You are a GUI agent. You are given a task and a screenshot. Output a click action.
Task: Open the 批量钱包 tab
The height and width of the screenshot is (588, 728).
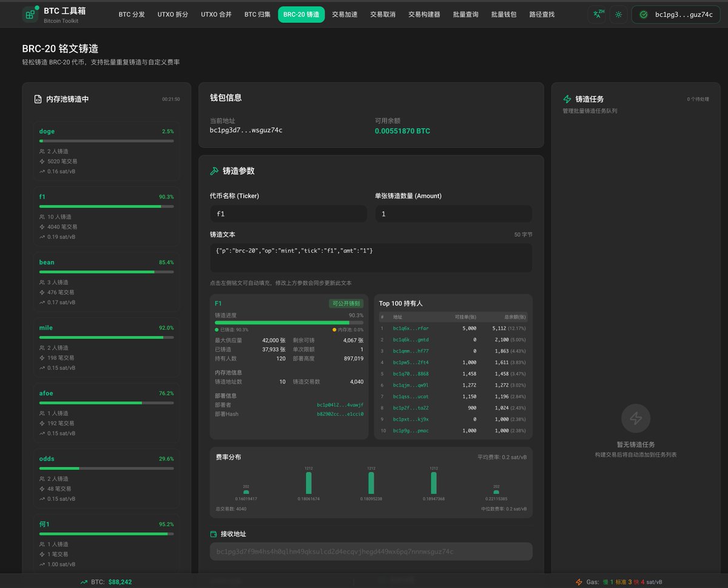pyautogui.click(x=504, y=15)
